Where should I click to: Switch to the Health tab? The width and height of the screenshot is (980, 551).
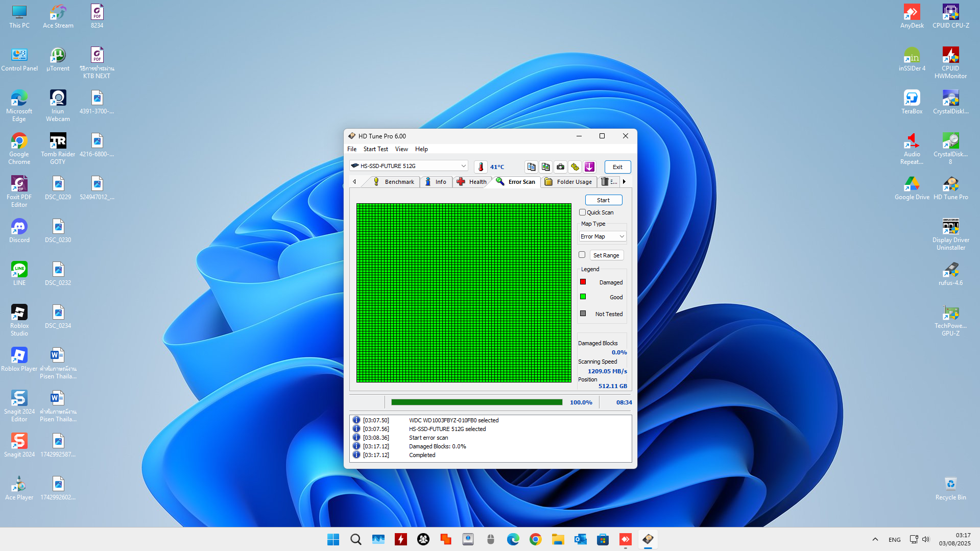coord(472,182)
